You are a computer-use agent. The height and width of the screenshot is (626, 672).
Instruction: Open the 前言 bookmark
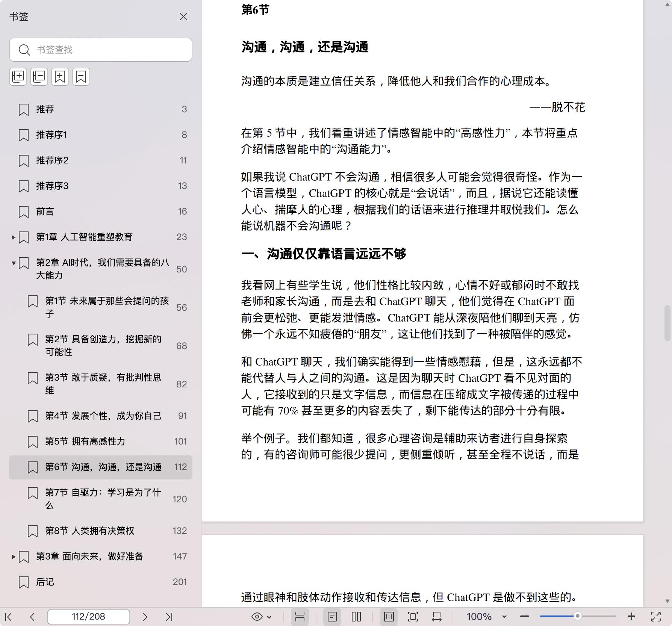(101, 212)
